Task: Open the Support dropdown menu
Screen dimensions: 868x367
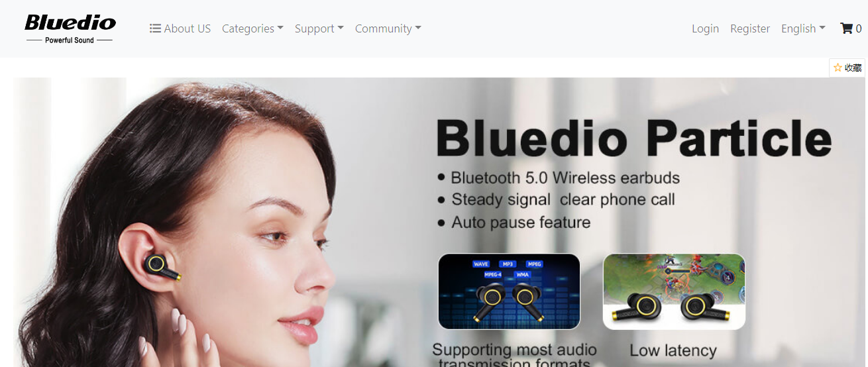Action: [319, 28]
